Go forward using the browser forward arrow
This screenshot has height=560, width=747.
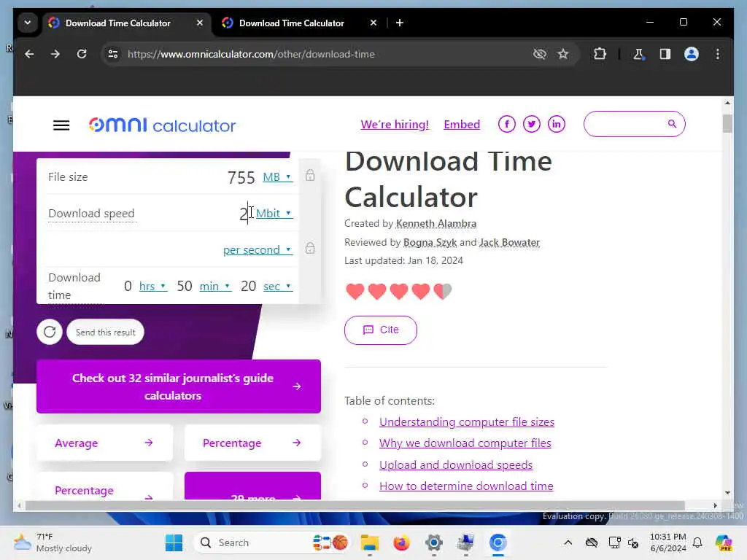[x=55, y=54]
